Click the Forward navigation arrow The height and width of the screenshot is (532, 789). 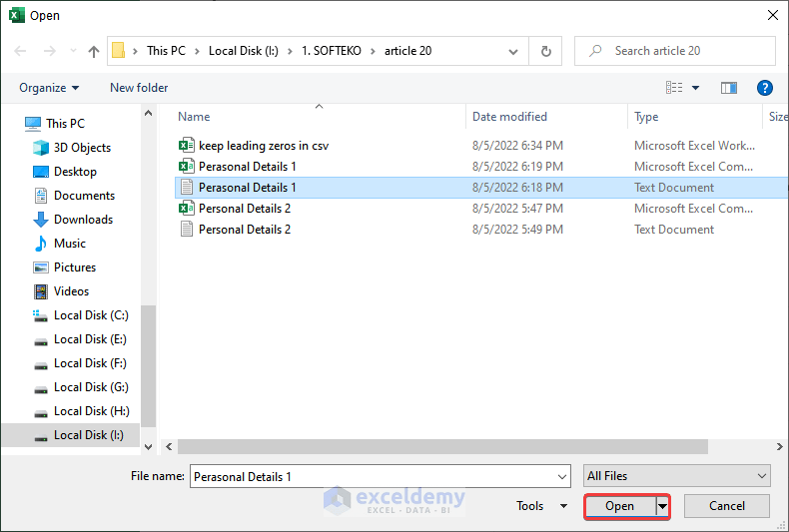tap(49, 51)
